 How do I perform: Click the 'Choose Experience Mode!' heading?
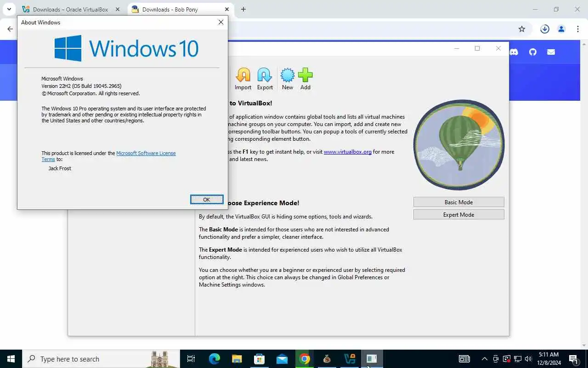pyautogui.click(x=262, y=203)
